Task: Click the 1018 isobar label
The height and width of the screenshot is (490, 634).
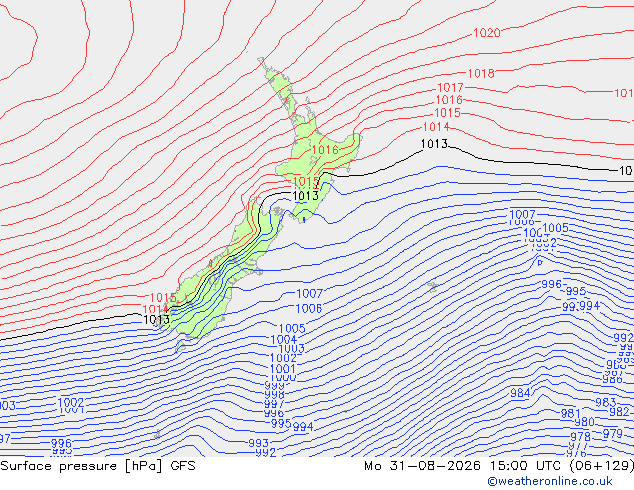Action: pyautogui.click(x=481, y=74)
